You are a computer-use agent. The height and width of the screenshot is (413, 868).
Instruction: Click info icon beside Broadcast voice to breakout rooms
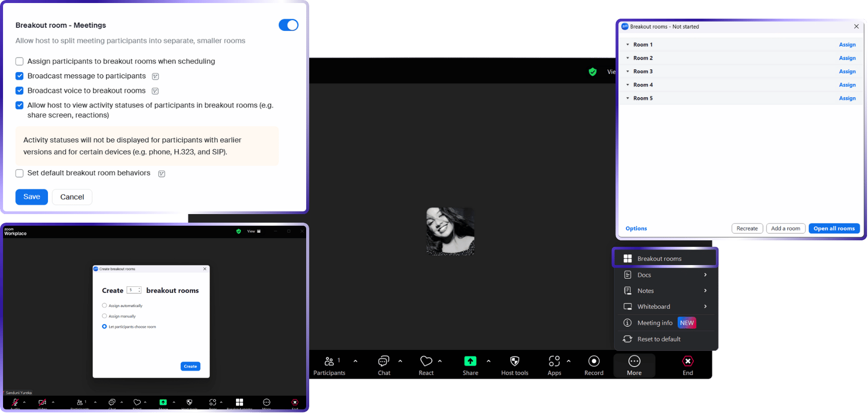[x=155, y=91]
